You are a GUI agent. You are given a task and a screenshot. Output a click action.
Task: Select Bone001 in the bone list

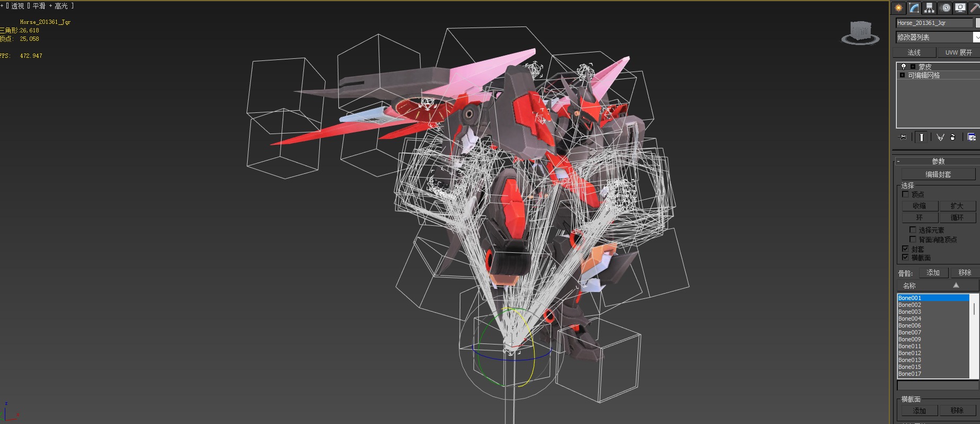pyautogui.click(x=933, y=298)
